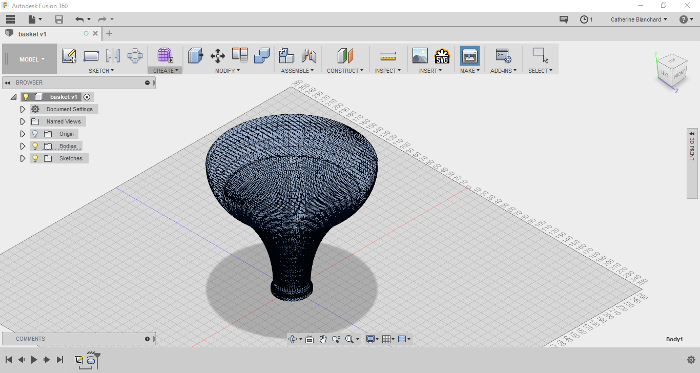700x373 pixels.
Task: Open the data panel grid icon
Action: pyautogui.click(x=10, y=19)
